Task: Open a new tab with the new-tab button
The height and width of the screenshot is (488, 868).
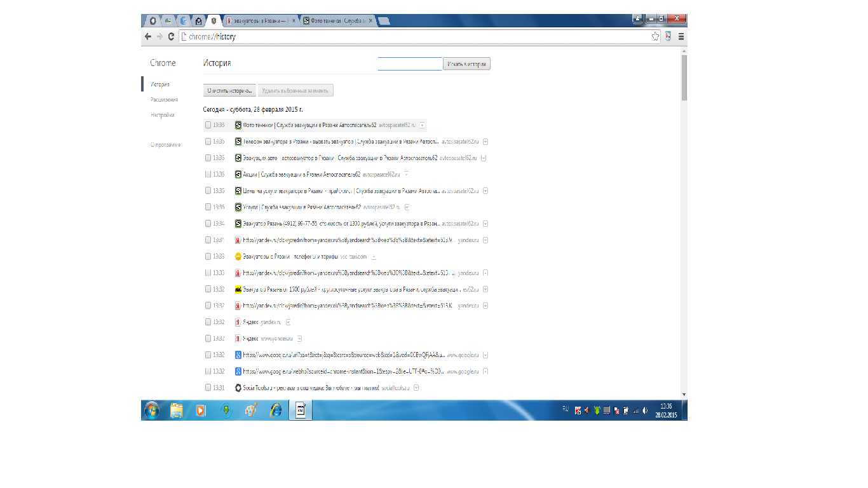Action: pyautogui.click(x=384, y=21)
